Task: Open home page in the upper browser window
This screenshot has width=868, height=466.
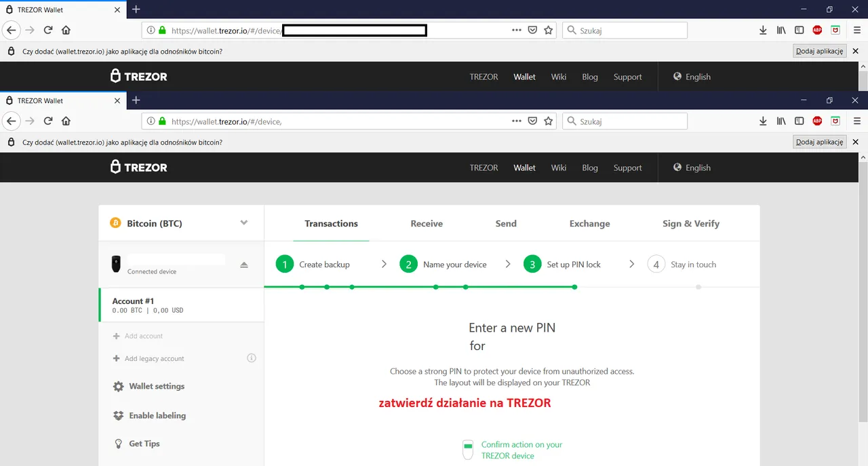Action: click(66, 30)
